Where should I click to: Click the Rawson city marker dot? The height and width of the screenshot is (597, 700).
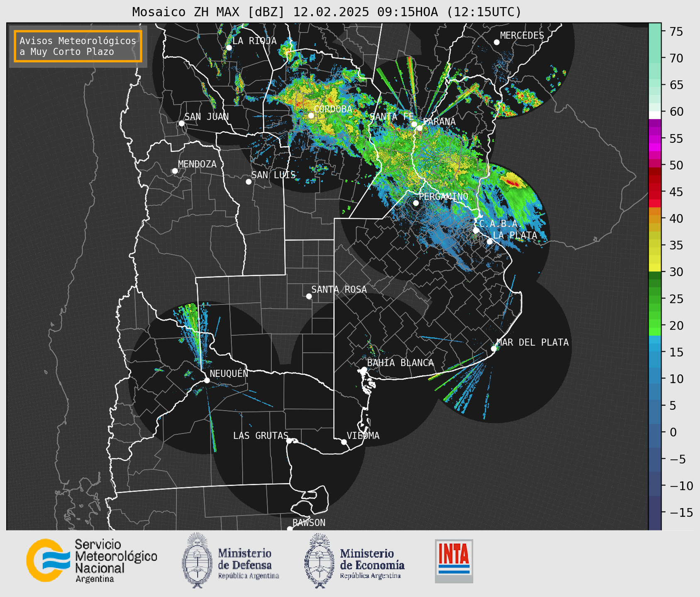point(290,528)
